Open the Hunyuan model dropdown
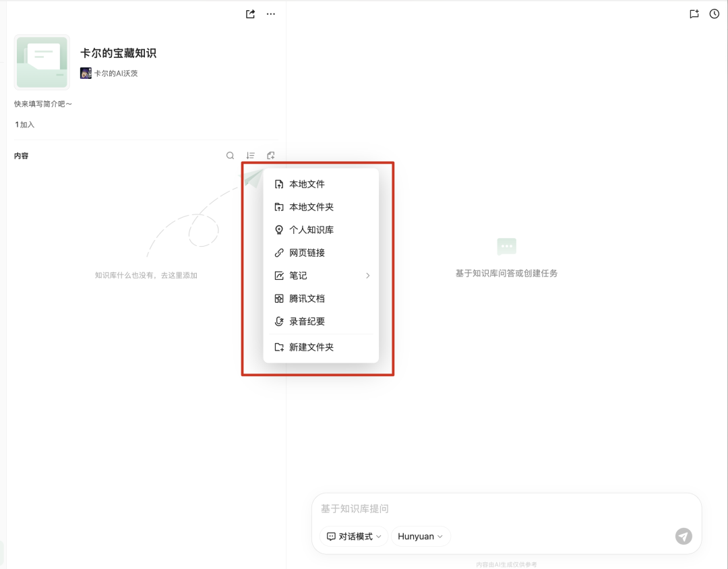The width and height of the screenshot is (728, 569). [x=420, y=536]
